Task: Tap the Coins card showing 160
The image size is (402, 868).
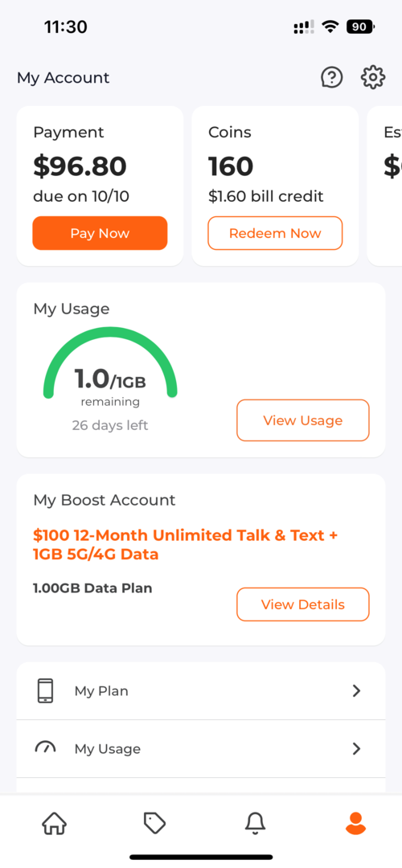Action: point(275,186)
